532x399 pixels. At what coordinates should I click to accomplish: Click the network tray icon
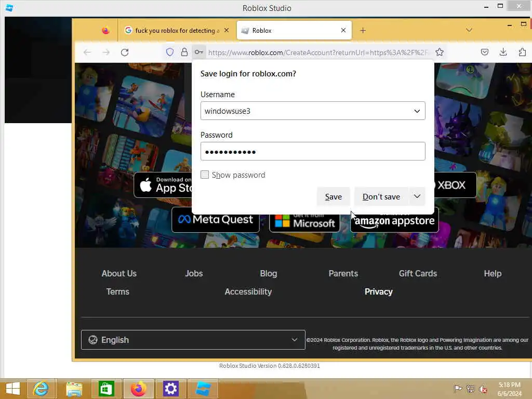click(x=470, y=389)
